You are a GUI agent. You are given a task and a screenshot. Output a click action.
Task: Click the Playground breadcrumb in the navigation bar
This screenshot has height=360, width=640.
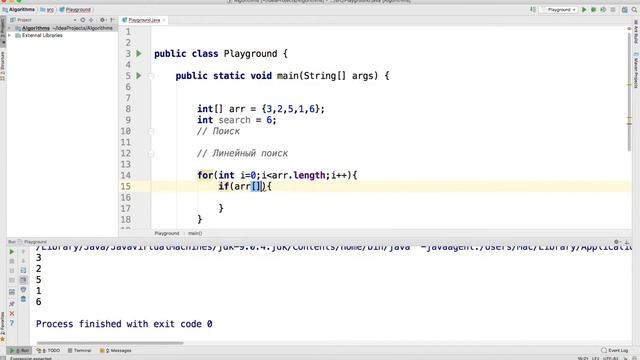tap(75, 9)
